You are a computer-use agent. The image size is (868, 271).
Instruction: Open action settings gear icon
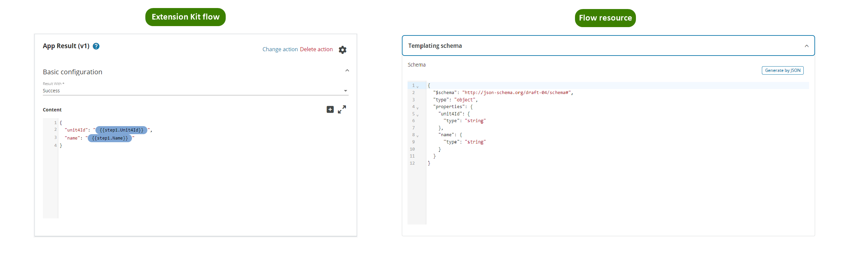tap(342, 50)
